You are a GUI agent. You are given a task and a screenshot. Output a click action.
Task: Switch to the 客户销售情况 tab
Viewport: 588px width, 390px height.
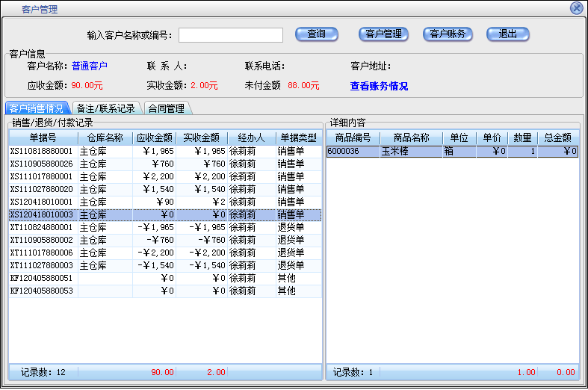click(x=37, y=108)
